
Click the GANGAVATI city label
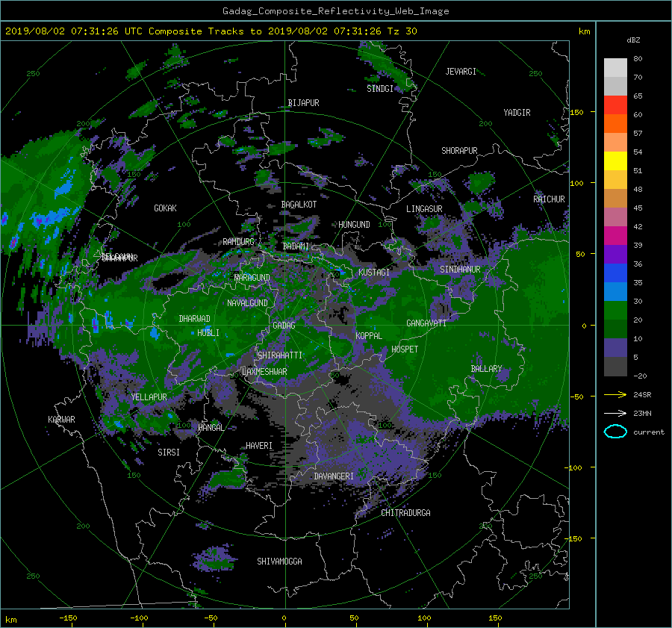(x=426, y=323)
